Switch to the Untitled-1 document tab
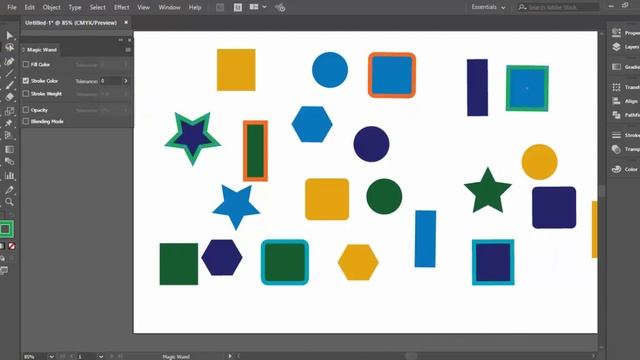Viewport: 640px width, 360px height. pos(71,23)
